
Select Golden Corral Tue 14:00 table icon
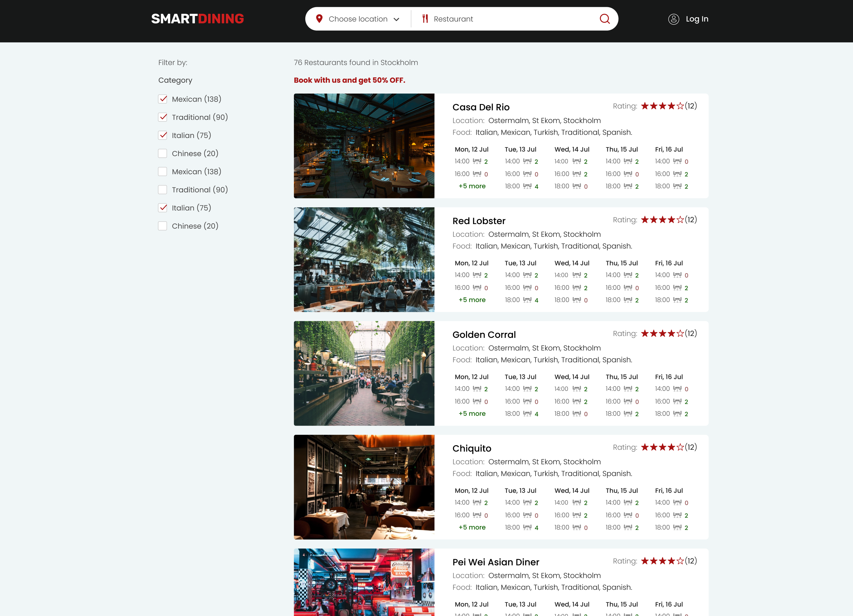pyautogui.click(x=527, y=389)
